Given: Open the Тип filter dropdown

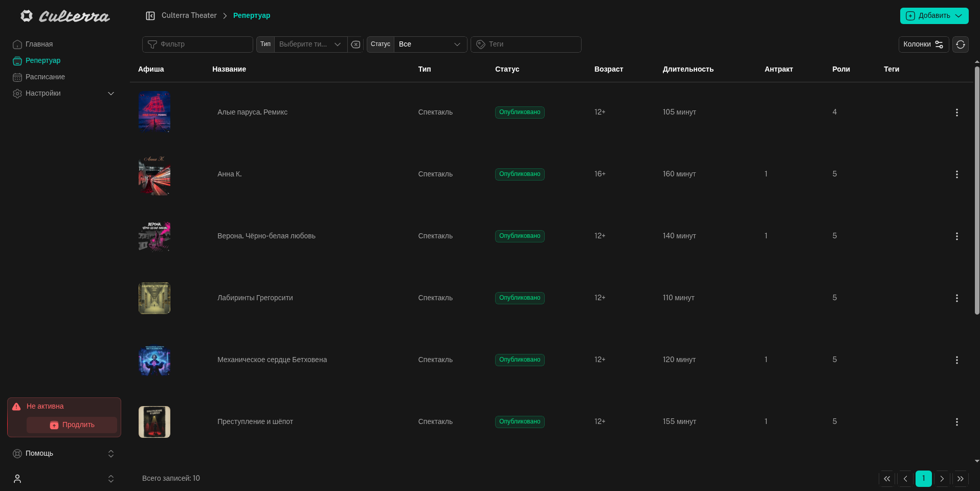Looking at the screenshot, I should [310, 44].
